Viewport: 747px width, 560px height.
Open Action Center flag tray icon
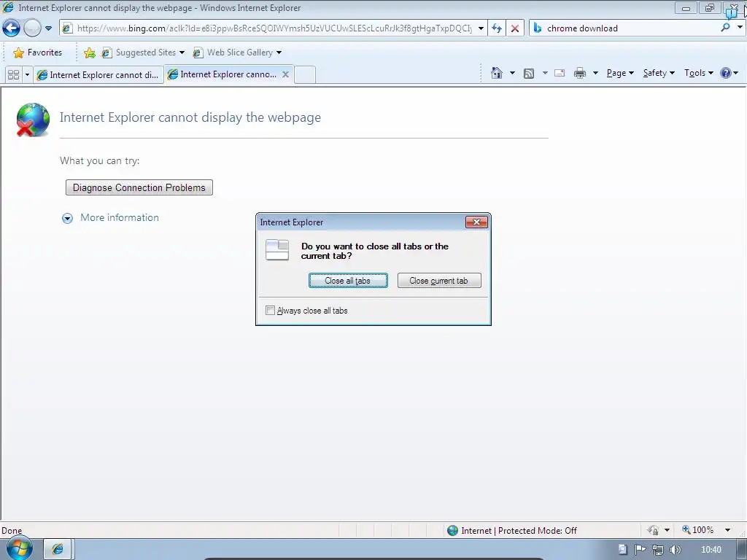[x=640, y=550]
